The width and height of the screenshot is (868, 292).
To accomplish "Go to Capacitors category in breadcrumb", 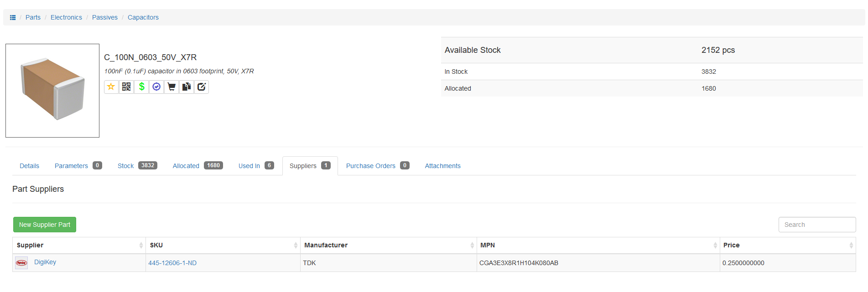I will point(143,17).
